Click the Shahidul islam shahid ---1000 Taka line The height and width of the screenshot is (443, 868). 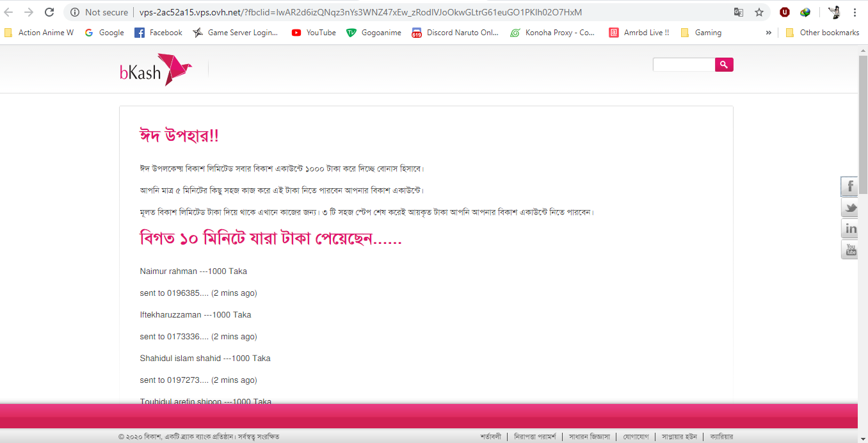[x=205, y=358]
